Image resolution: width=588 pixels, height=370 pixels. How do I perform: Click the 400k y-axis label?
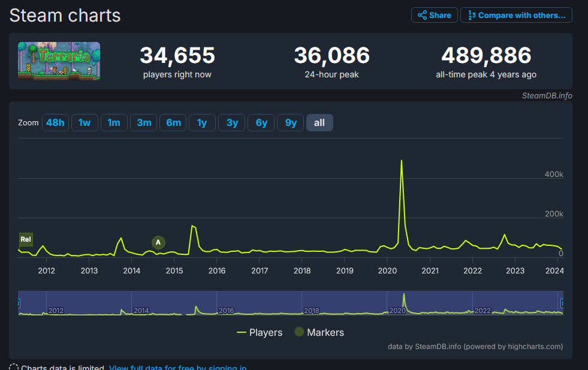pyautogui.click(x=554, y=174)
